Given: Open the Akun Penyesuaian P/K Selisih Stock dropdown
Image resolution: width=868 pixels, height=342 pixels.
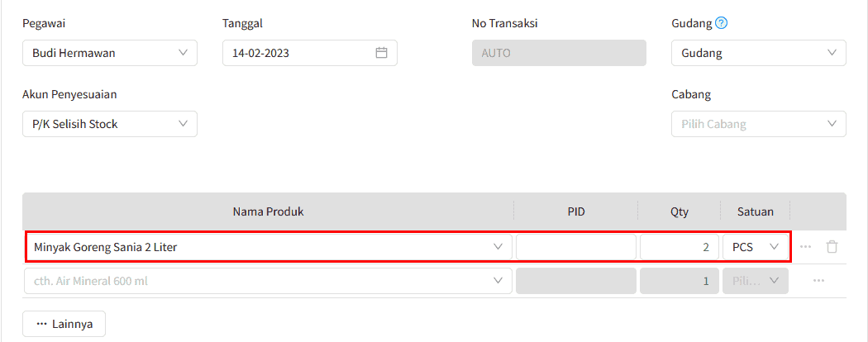Looking at the screenshot, I should [110, 124].
